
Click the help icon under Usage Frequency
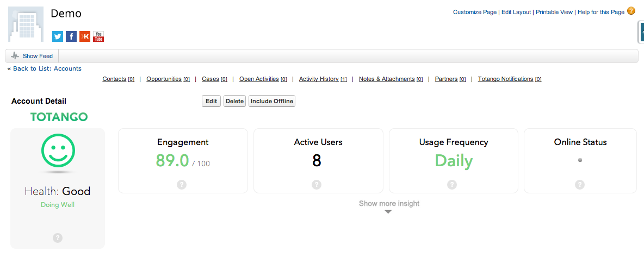click(452, 185)
